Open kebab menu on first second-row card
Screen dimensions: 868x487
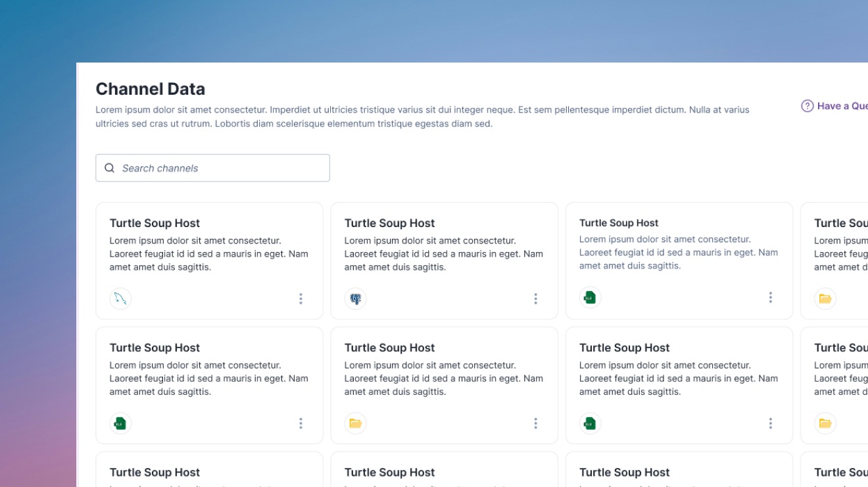(x=301, y=423)
